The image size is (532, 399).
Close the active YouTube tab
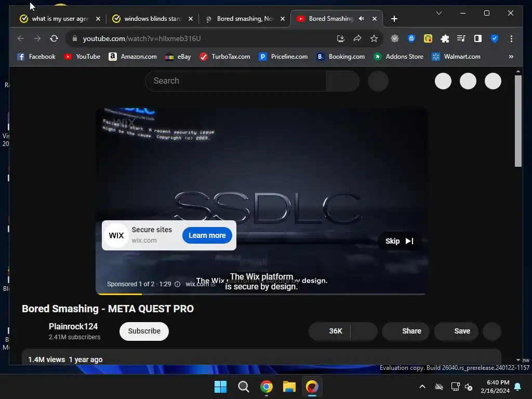coord(375,19)
